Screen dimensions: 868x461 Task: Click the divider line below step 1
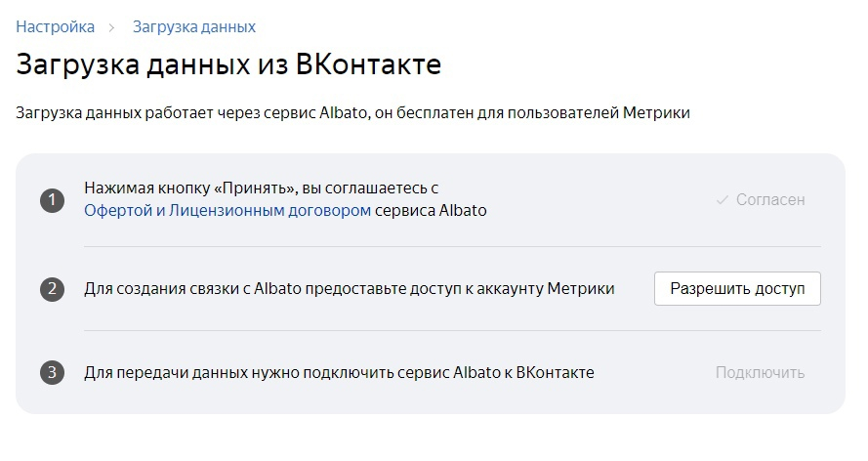452,246
